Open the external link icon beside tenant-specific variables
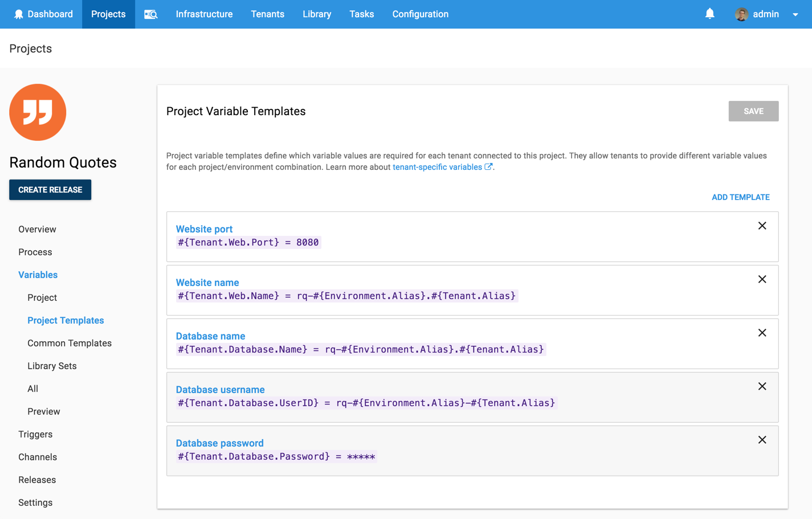This screenshot has width=812, height=519. click(489, 166)
